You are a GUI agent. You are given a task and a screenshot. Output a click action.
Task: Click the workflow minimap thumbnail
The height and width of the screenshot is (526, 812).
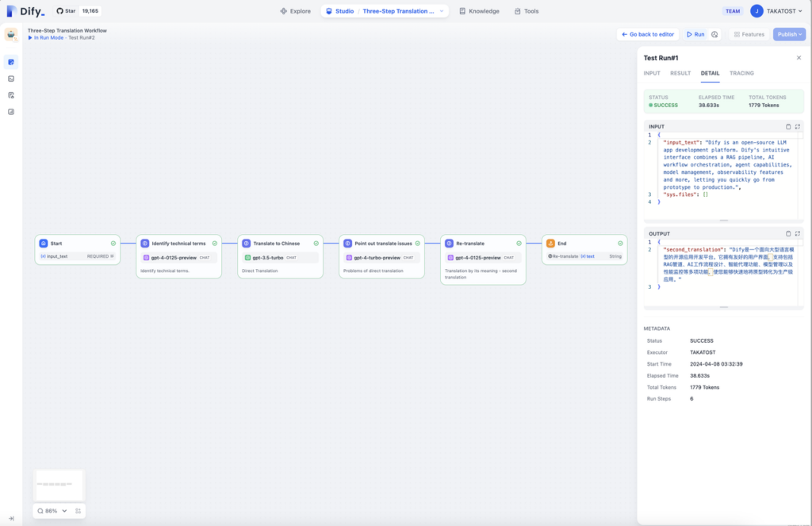point(59,485)
